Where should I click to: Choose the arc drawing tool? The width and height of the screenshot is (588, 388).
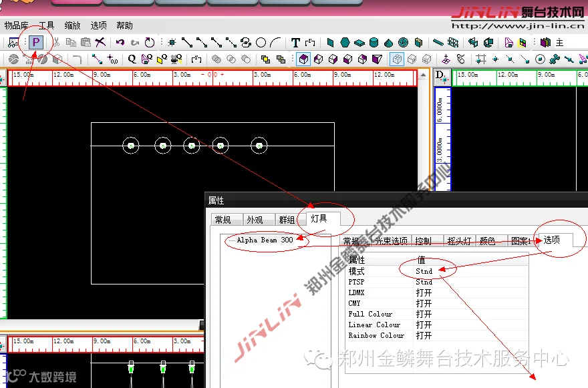click(275, 43)
